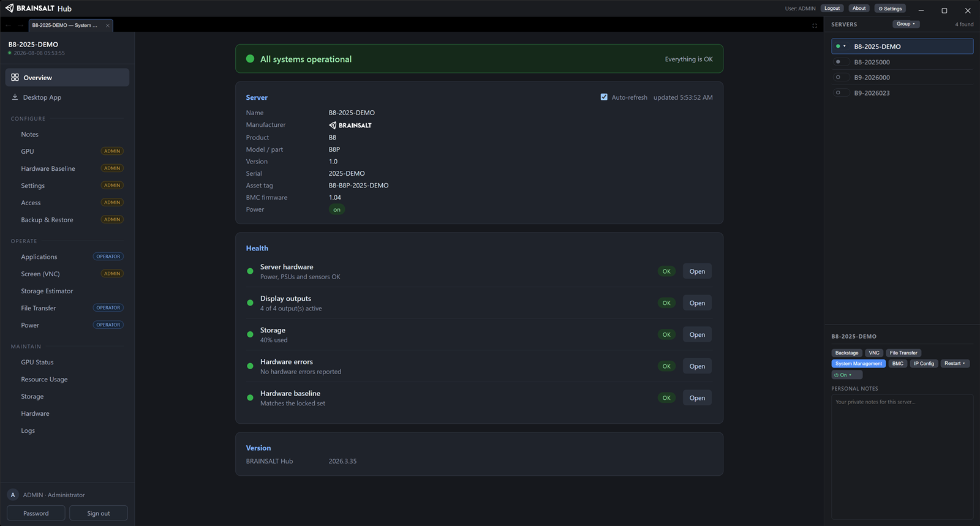Open the Hardware maintenance page
Viewport: 980px width, 526px height.
coord(67,413)
